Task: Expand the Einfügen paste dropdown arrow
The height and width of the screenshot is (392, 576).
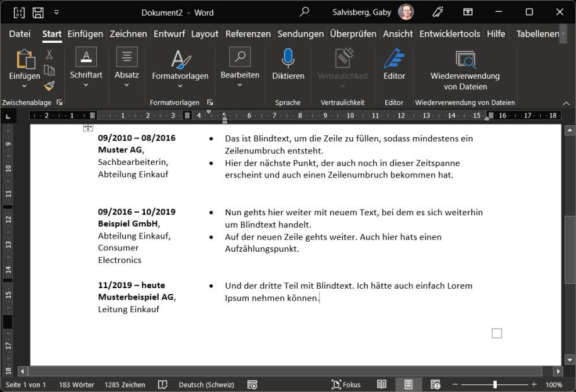Action: pyautogui.click(x=25, y=86)
